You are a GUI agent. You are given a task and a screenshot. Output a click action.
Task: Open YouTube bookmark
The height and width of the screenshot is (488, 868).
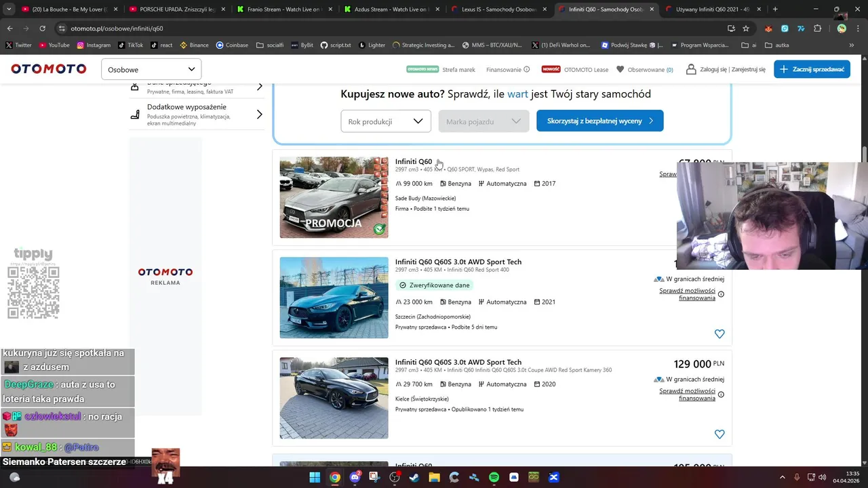[x=54, y=45]
